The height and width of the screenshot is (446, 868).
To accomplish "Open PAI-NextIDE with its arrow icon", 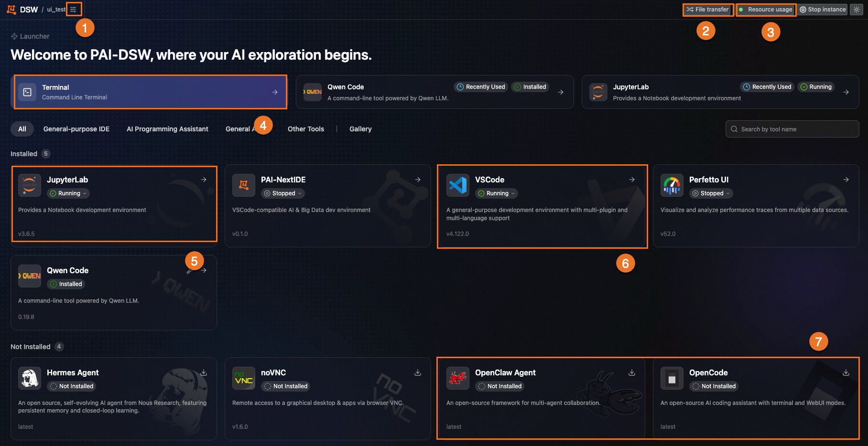I will (x=418, y=180).
